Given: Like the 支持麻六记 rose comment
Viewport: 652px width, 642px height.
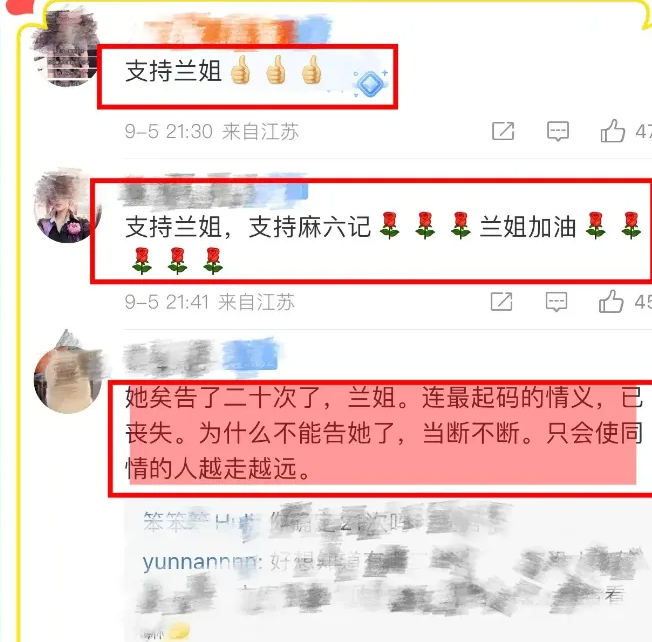Looking at the screenshot, I should click(x=611, y=301).
